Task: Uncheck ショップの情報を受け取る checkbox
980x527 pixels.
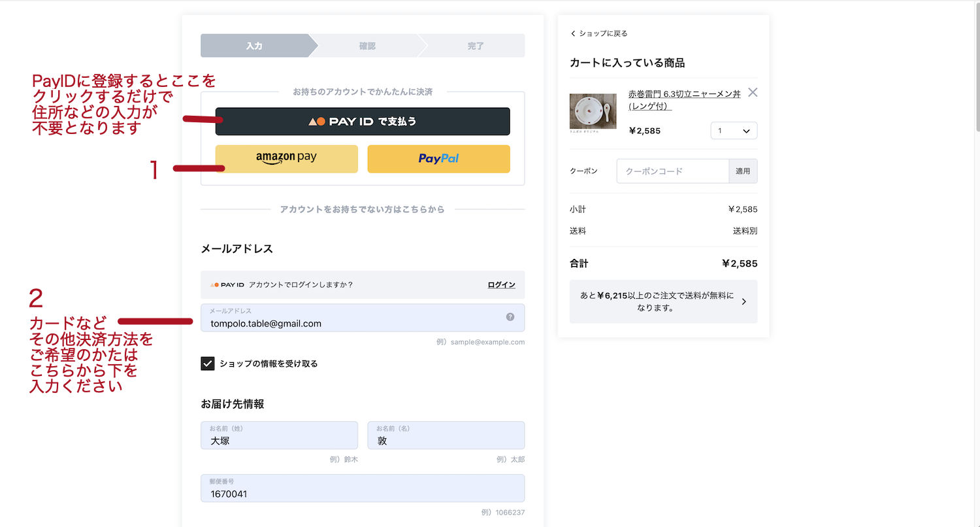Action: tap(208, 364)
